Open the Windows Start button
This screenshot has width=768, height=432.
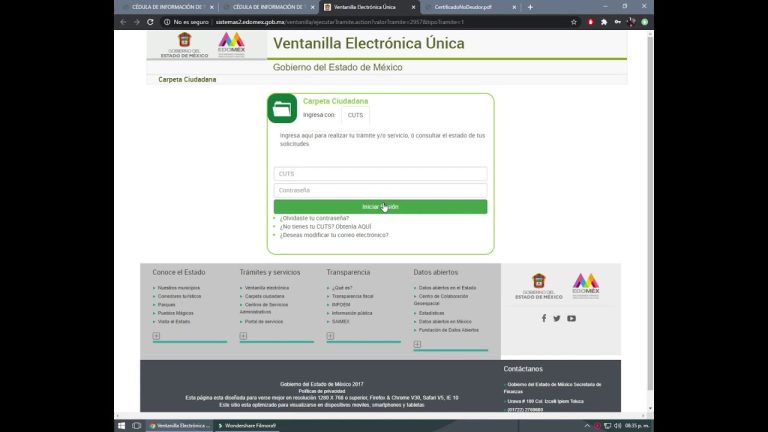(121, 426)
